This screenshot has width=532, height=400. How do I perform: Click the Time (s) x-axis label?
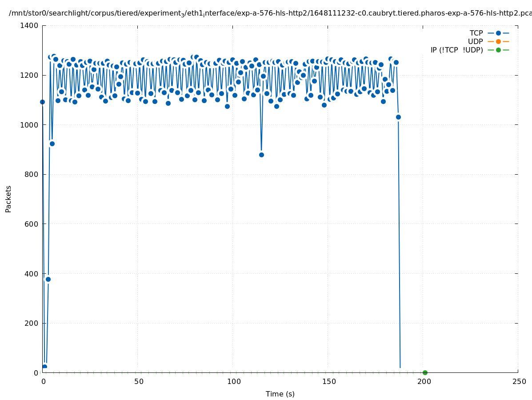coord(280,394)
